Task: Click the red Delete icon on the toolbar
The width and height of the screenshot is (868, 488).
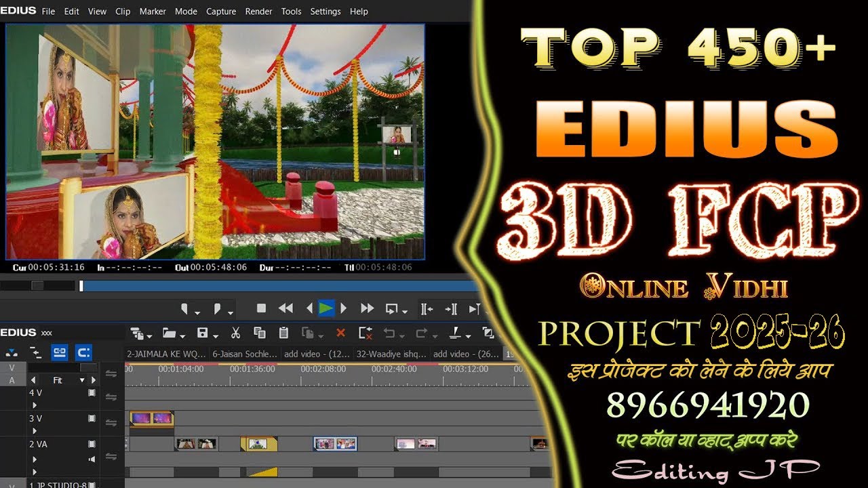Action: point(341,333)
